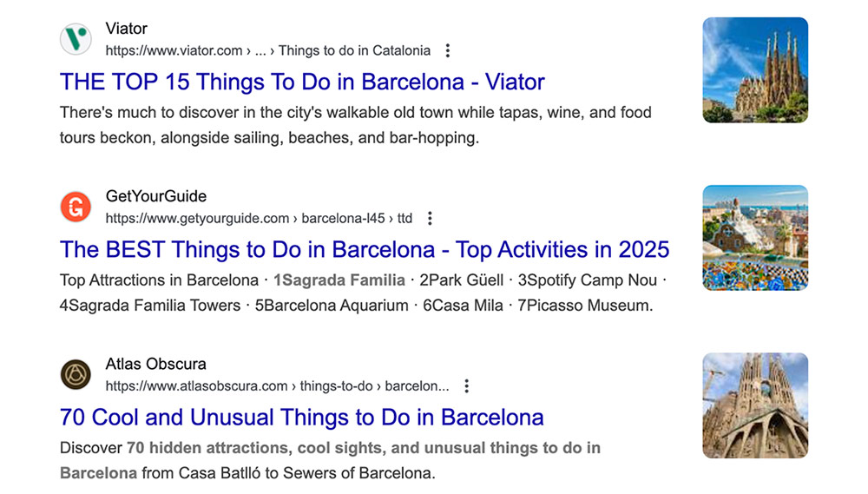Open 70 Cool and Unusual Things to Do link
This screenshot has height=494, width=868.
tap(302, 418)
